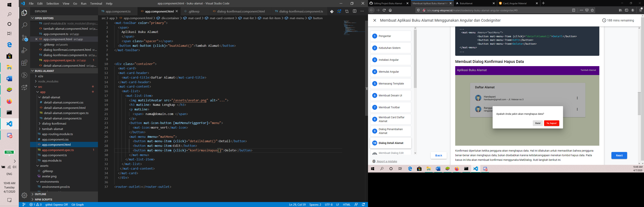This screenshot has width=644, height=207.
Task: Click 'Ln 29, Col 59' in the status bar
Action: 297,205
